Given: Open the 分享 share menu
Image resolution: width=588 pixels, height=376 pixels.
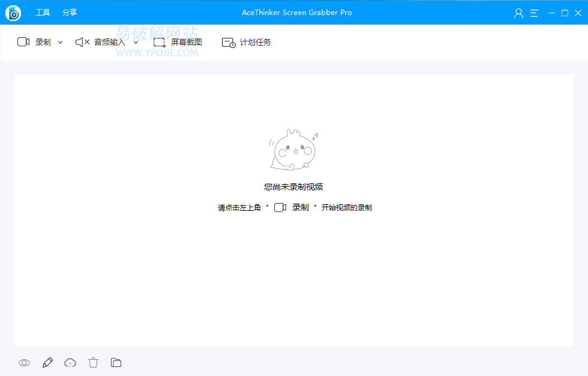Looking at the screenshot, I should (68, 12).
